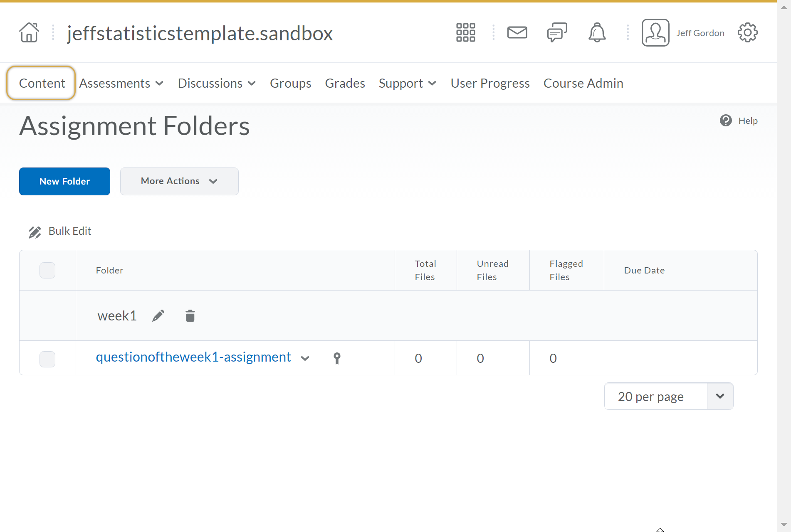Click the Help text link
The width and height of the screenshot is (791, 532).
pyautogui.click(x=748, y=121)
